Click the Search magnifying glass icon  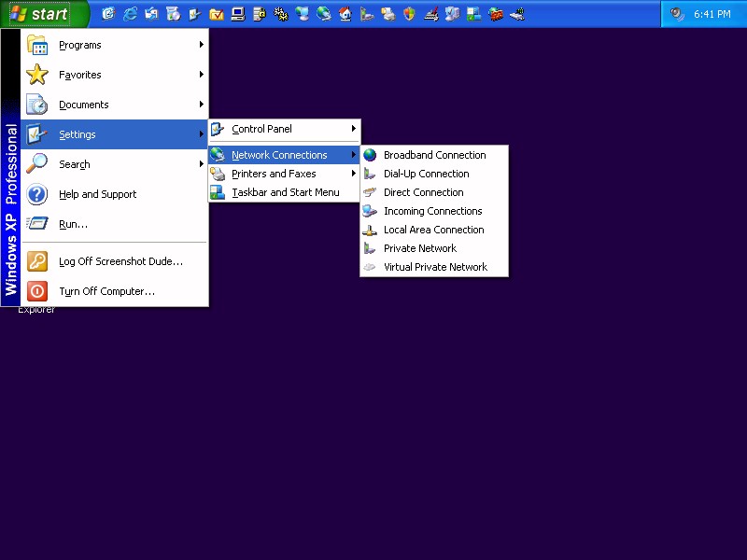point(36,164)
